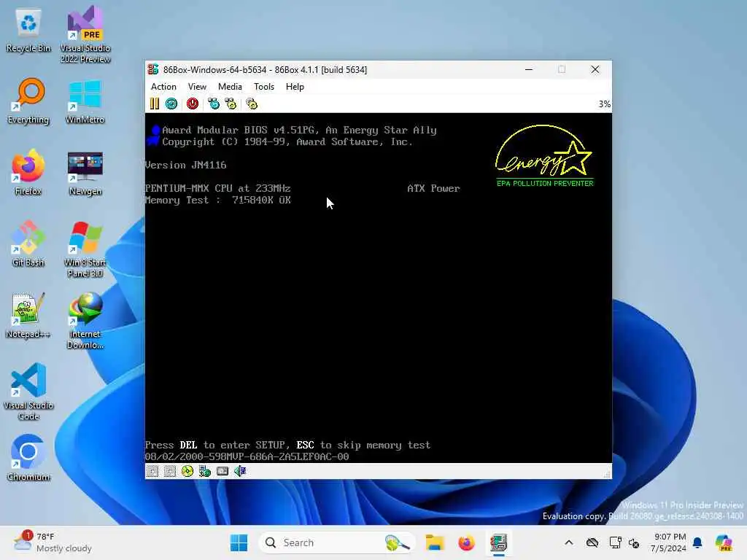Click first floppy drive status icon

pos(152,472)
